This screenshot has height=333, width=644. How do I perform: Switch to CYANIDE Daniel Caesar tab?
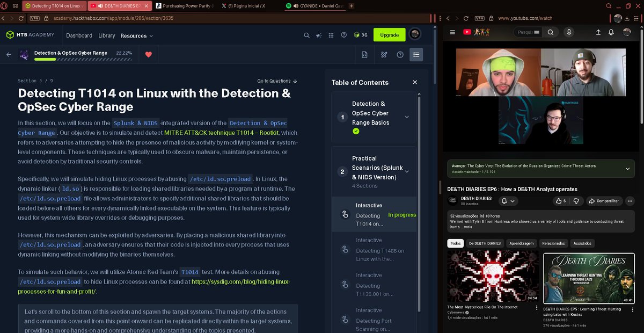click(x=315, y=6)
